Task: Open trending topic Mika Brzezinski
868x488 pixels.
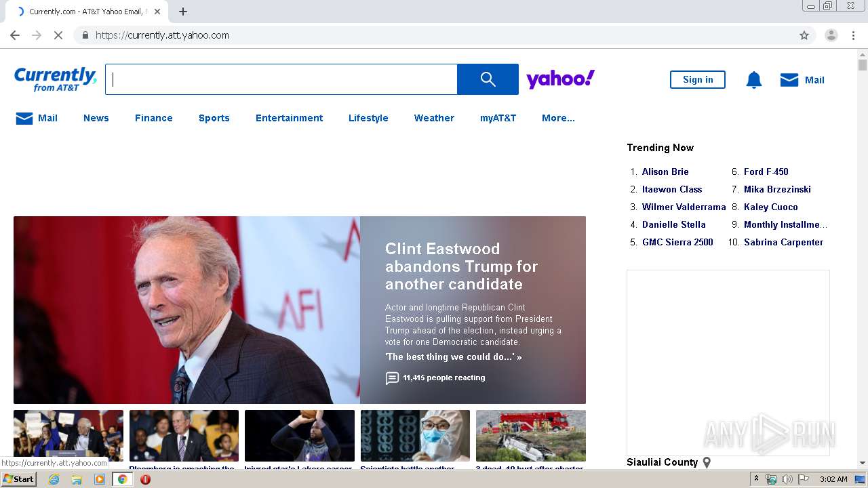Action: click(777, 189)
